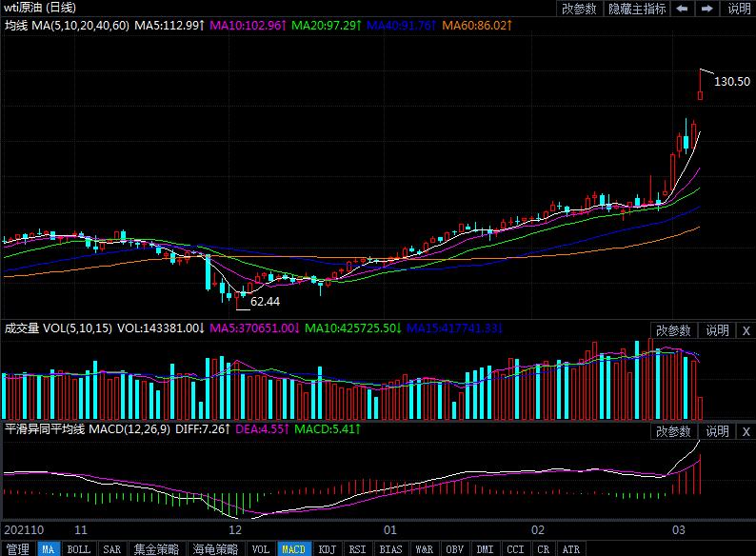Open 改参数 for the main MA chart

(x=579, y=9)
